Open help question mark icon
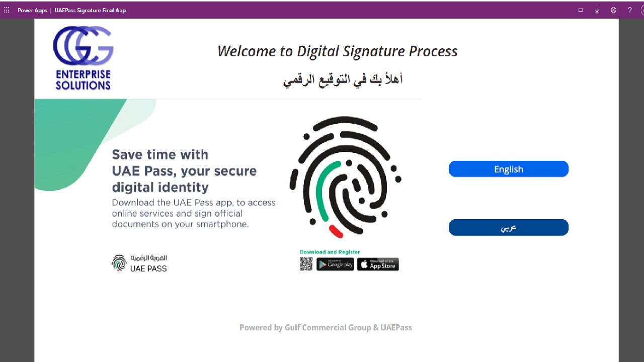This screenshot has height=362, width=644. point(629,10)
